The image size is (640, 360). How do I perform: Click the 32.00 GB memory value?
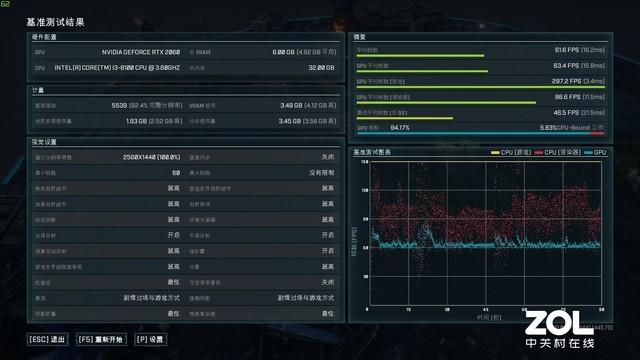point(321,68)
